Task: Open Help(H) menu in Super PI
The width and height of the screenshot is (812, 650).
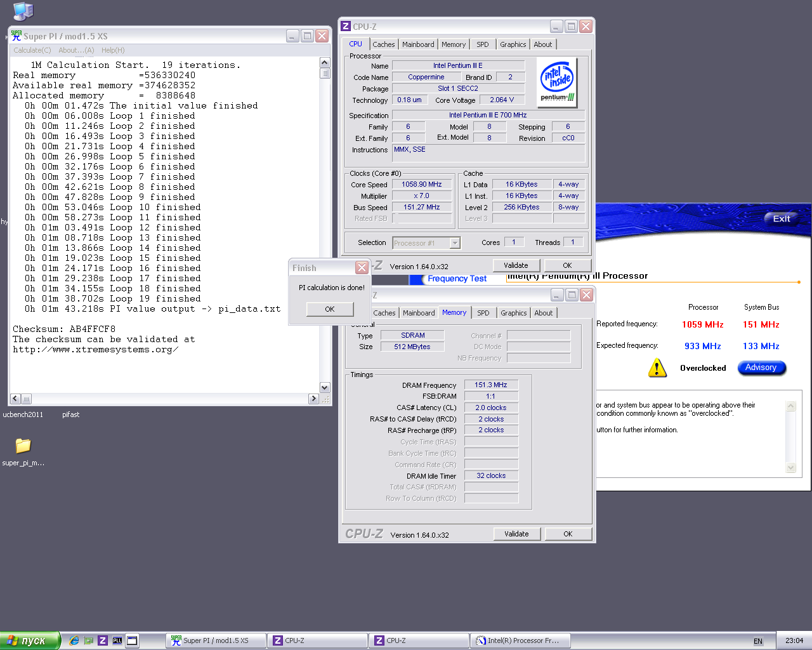Action: (x=113, y=50)
